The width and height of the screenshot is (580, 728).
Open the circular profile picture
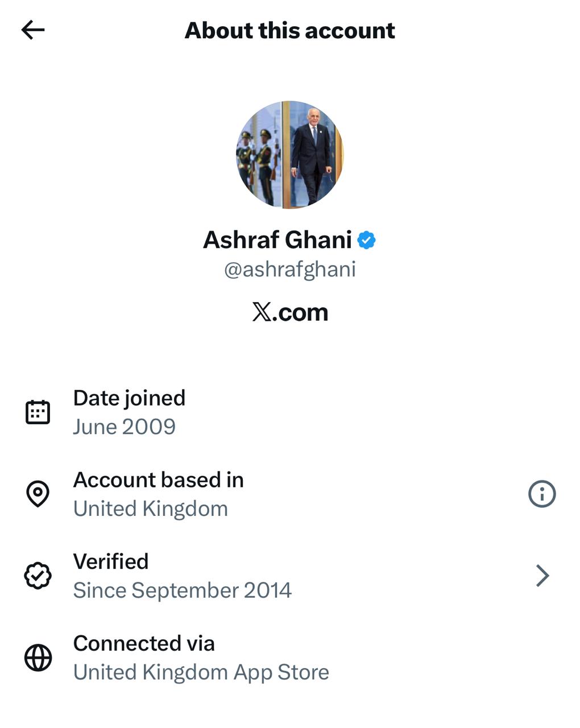289,155
